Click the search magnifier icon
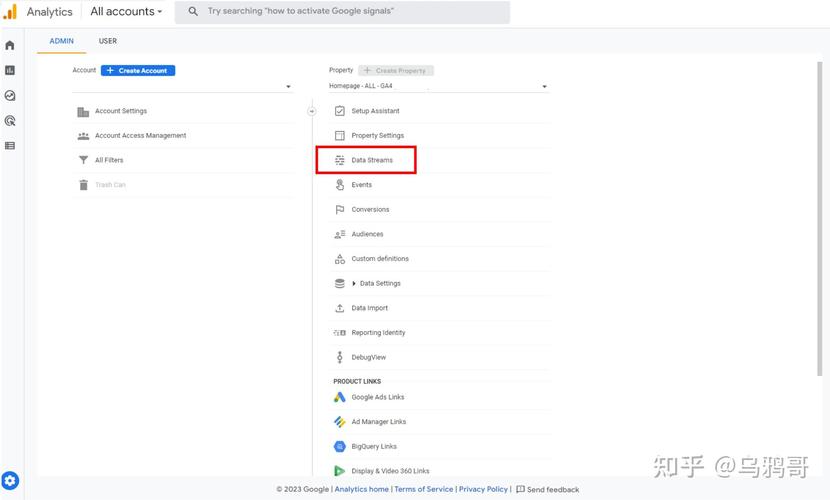The width and height of the screenshot is (830, 500). coord(193,11)
